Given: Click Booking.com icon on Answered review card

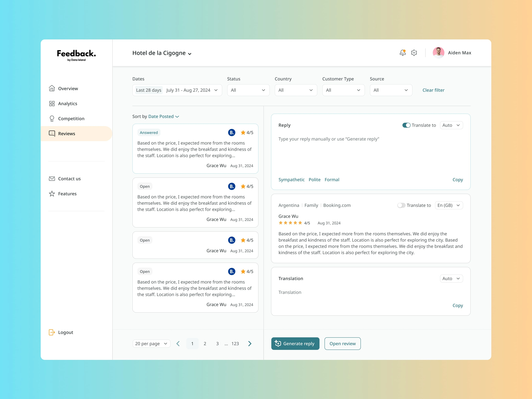Looking at the screenshot, I should (232, 133).
